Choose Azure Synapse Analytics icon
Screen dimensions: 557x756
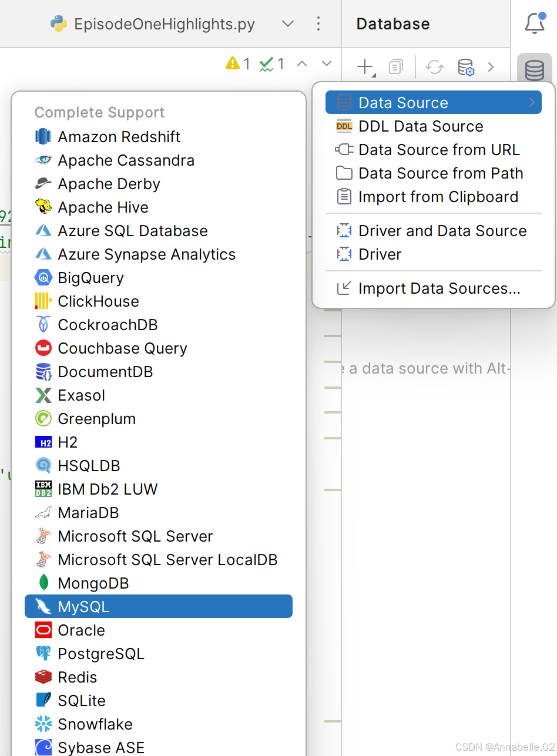[43, 254]
